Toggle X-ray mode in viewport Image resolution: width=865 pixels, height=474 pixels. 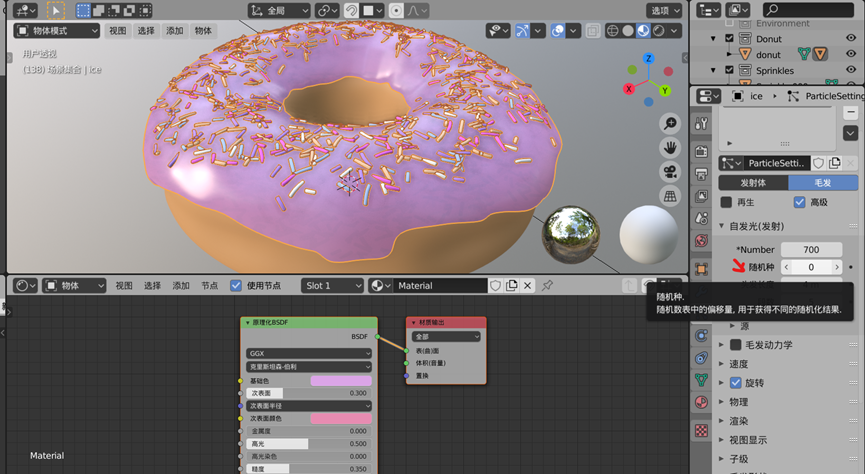593,31
